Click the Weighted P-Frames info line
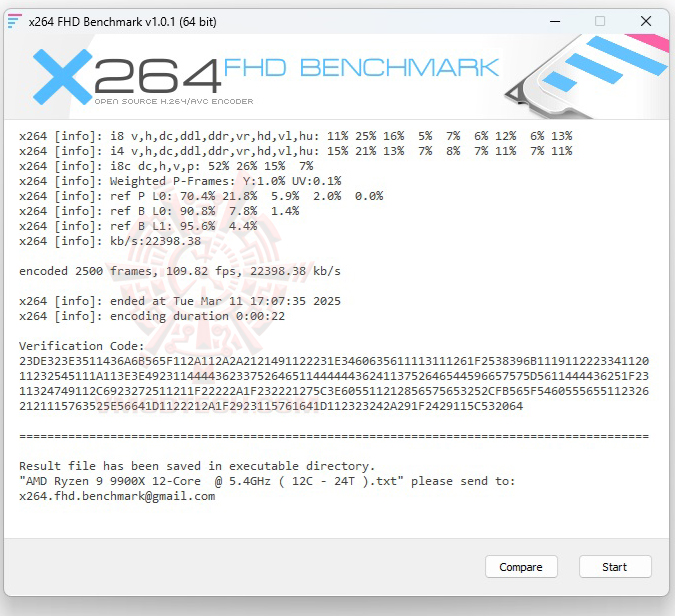The height and width of the screenshot is (616, 675). 180,181
